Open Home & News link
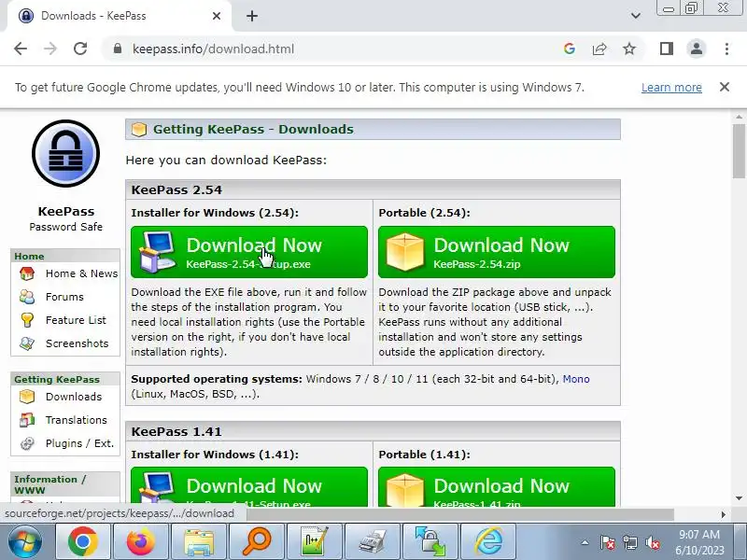This screenshot has width=747, height=560. point(81,273)
